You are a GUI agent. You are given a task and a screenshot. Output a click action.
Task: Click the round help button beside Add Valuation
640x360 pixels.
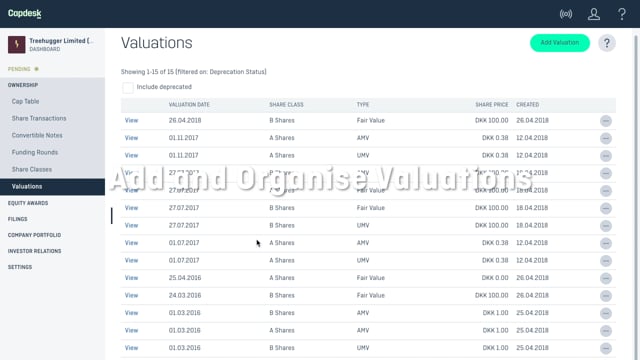click(x=607, y=43)
